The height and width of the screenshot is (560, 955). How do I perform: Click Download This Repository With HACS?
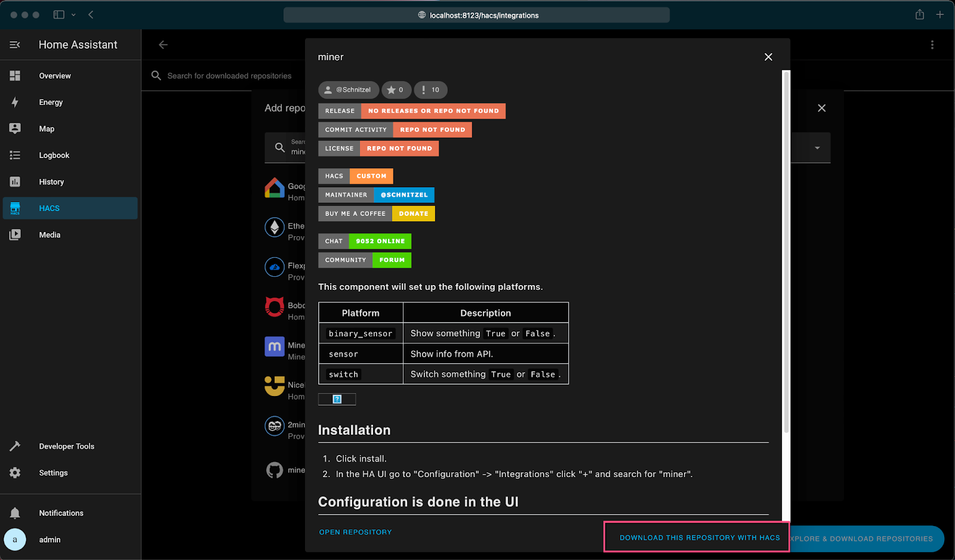point(700,538)
